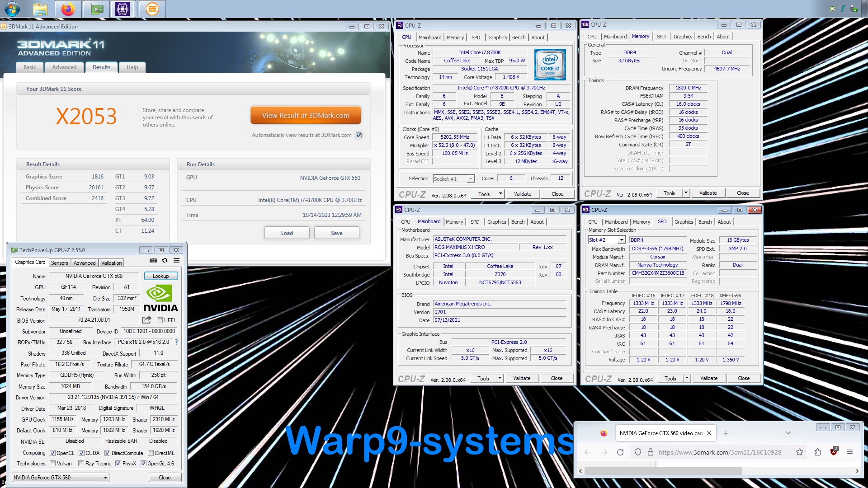Click Close button in GPU-Z
The width and height of the screenshot is (868, 488).
pos(165,478)
